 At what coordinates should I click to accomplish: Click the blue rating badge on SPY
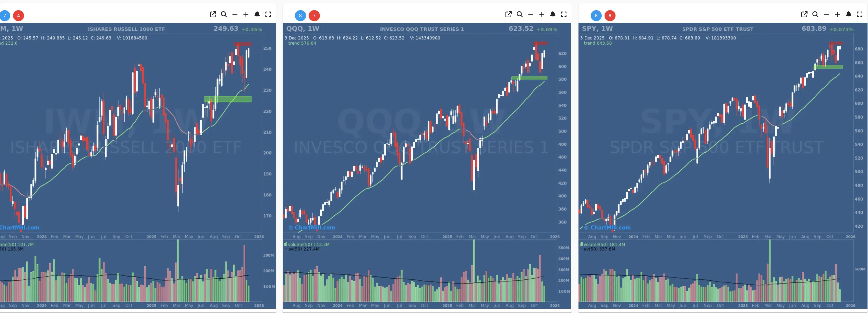pos(596,16)
